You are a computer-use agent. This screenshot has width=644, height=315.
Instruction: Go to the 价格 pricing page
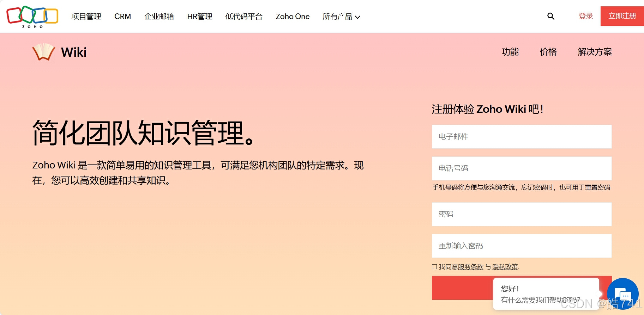[548, 52]
